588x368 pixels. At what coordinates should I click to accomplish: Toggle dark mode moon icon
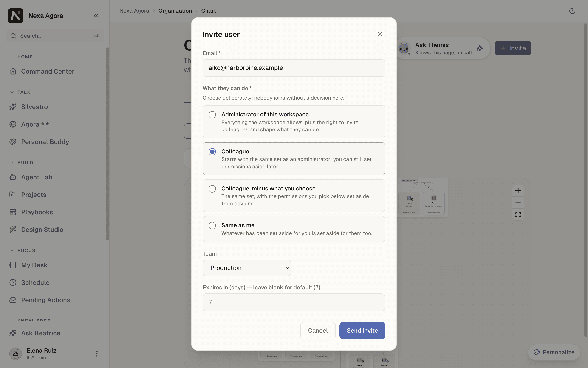point(572,11)
